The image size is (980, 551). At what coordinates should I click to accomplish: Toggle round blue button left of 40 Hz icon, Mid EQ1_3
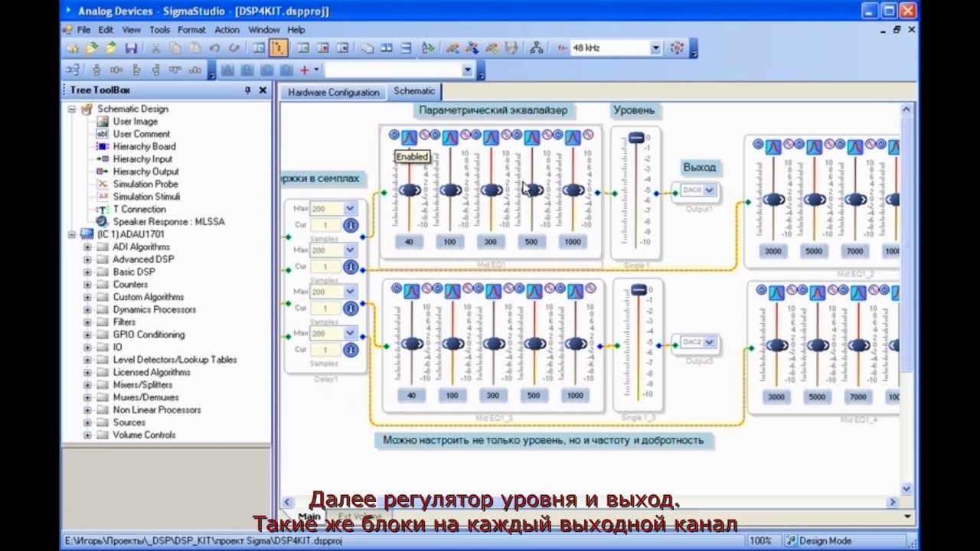[397, 289]
